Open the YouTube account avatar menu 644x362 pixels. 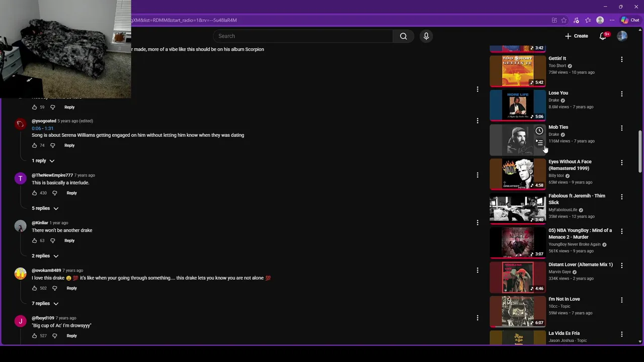click(x=622, y=36)
